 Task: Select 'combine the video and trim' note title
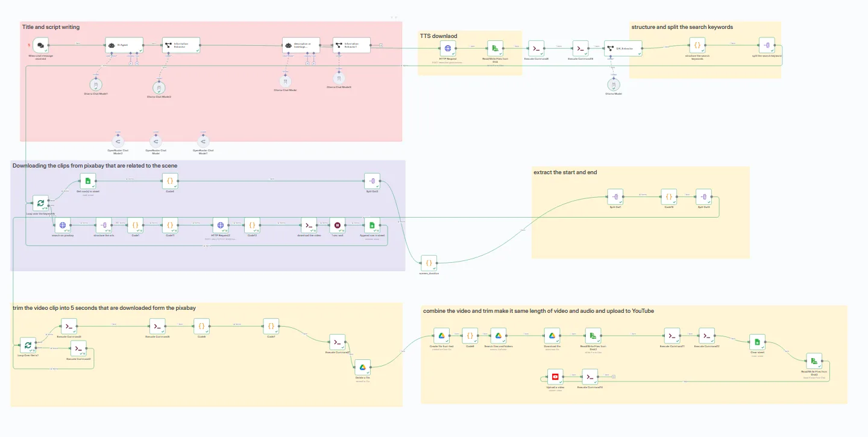pyautogui.click(x=538, y=311)
